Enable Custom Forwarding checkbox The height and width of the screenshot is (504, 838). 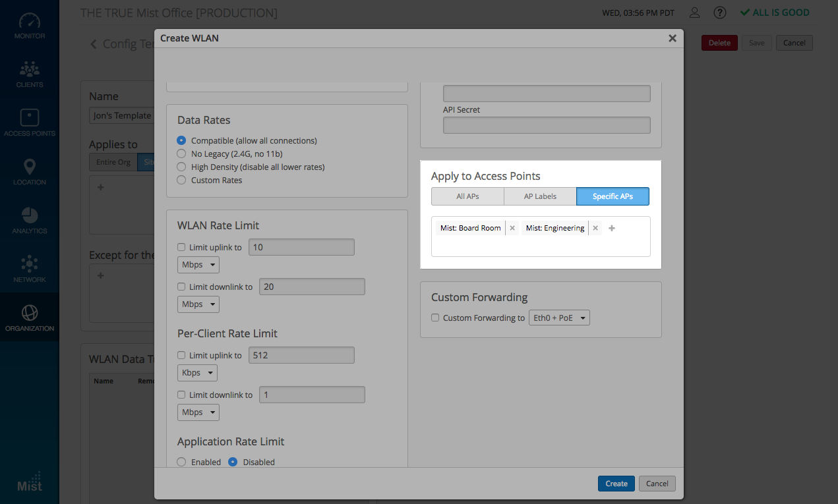[435, 318]
